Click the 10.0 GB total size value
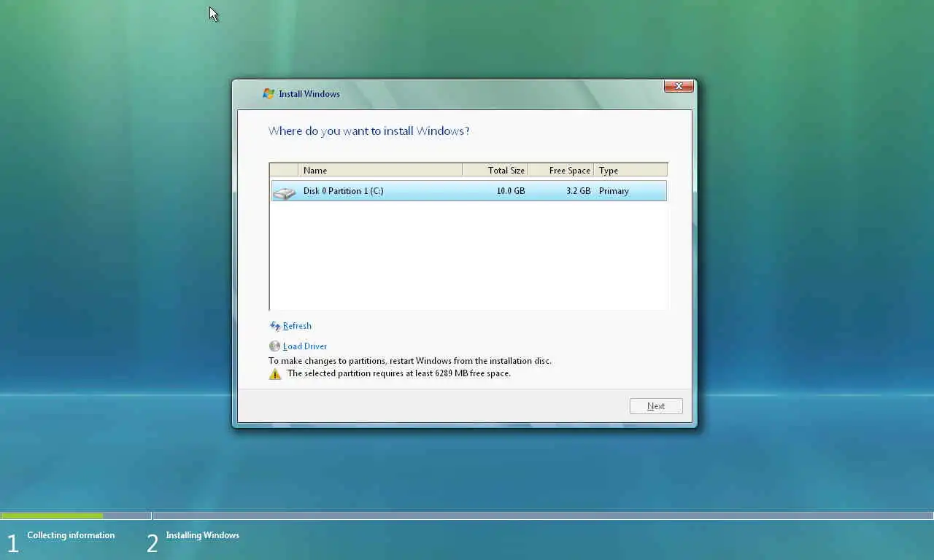This screenshot has width=934, height=560. pos(511,191)
